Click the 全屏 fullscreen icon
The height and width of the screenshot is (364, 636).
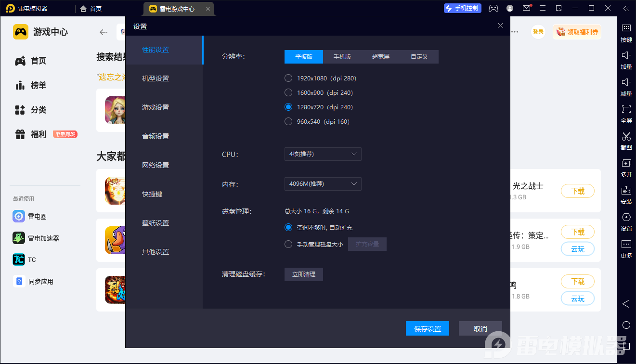pos(626,109)
